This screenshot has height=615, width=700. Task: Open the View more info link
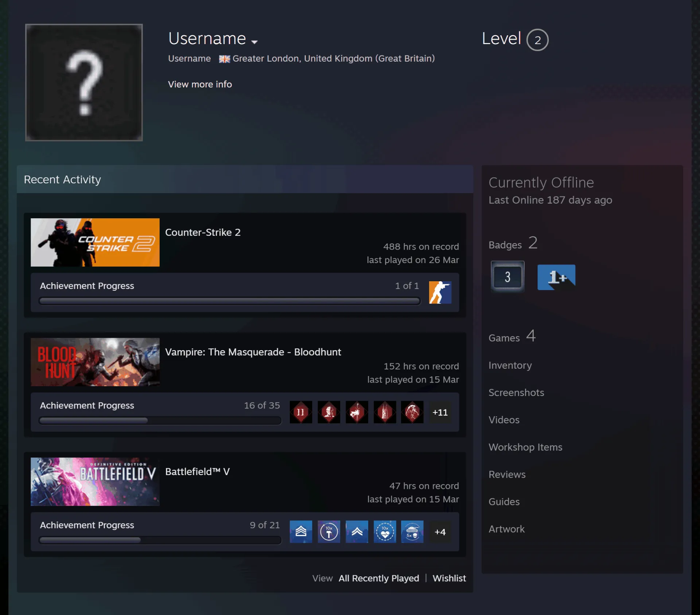[x=200, y=84]
